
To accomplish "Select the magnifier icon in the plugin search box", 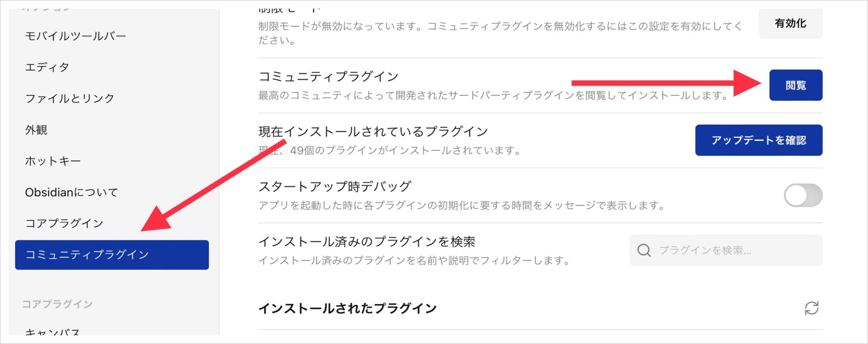I will 644,250.
